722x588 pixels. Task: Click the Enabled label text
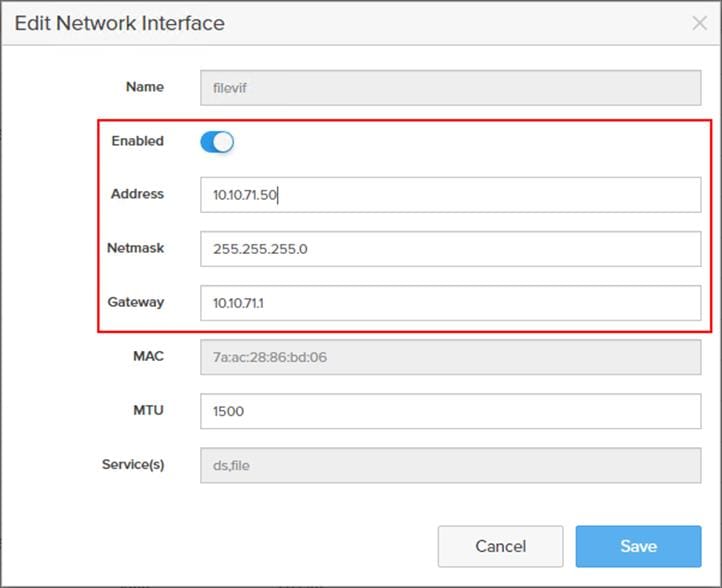point(137,141)
